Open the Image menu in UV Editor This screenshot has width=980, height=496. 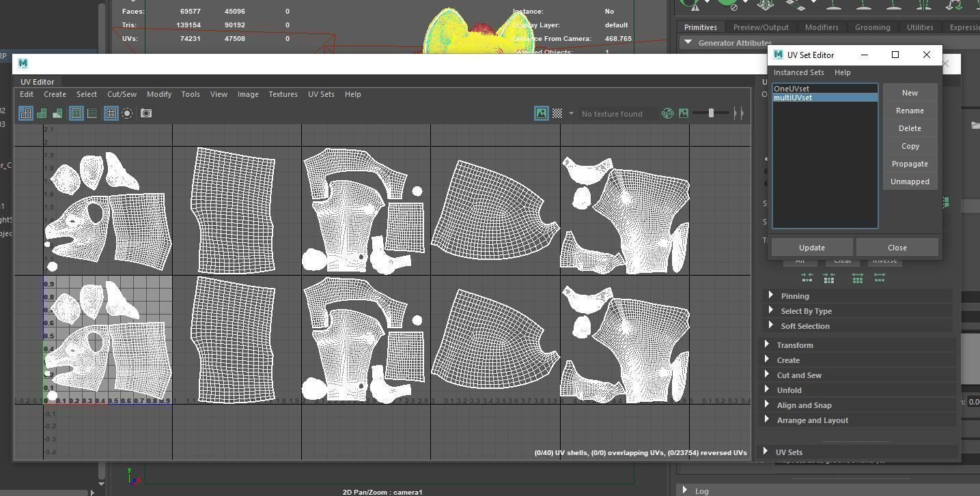tap(248, 94)
